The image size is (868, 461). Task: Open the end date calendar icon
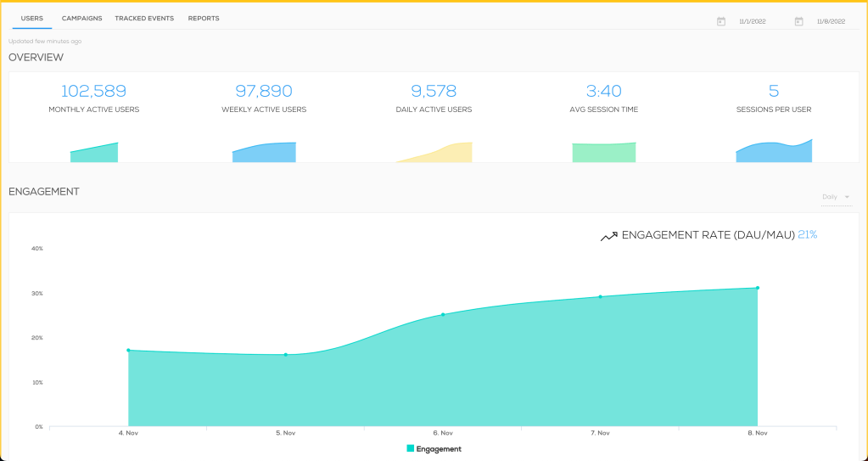point(798,21)
